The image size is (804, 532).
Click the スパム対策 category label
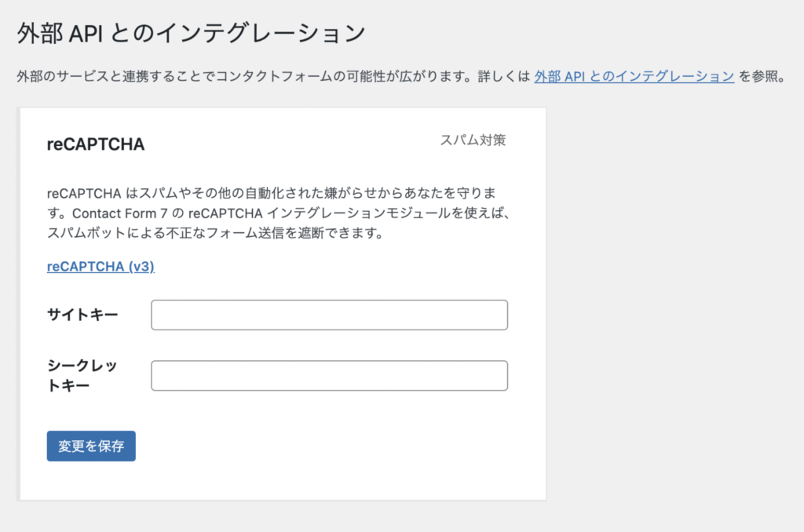pyautogui.click(x=473, y=140)
